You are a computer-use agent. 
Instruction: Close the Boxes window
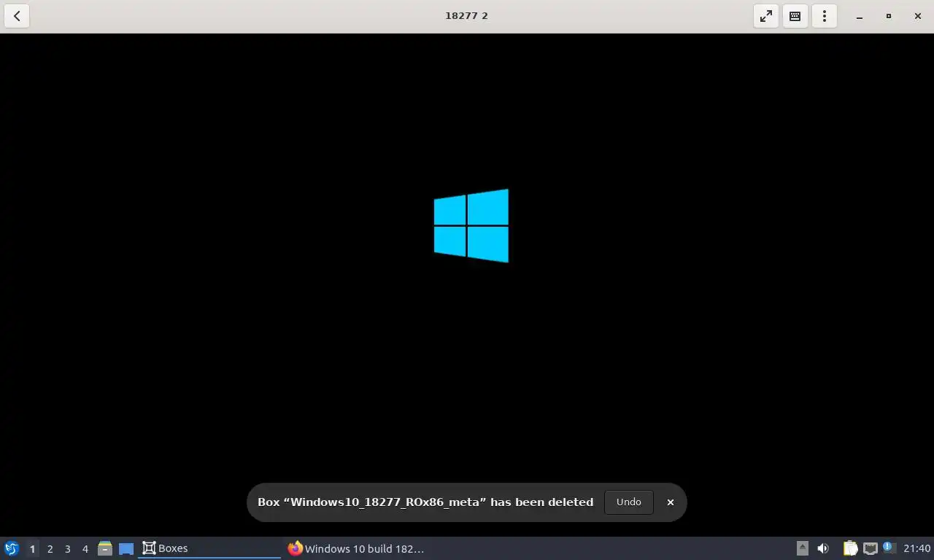point(918,16)
